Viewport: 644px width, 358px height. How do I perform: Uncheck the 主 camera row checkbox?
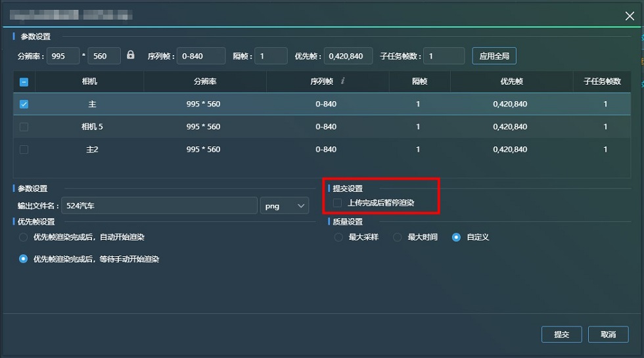[24, 104]
